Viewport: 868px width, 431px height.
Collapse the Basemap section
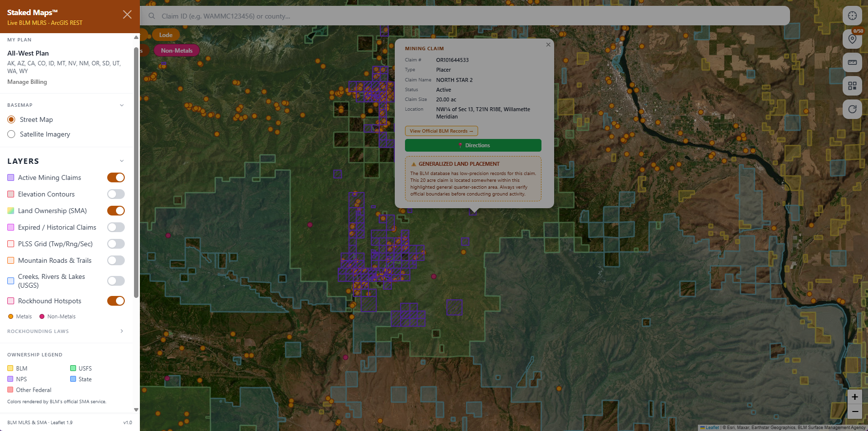click(x=122, y=105)
